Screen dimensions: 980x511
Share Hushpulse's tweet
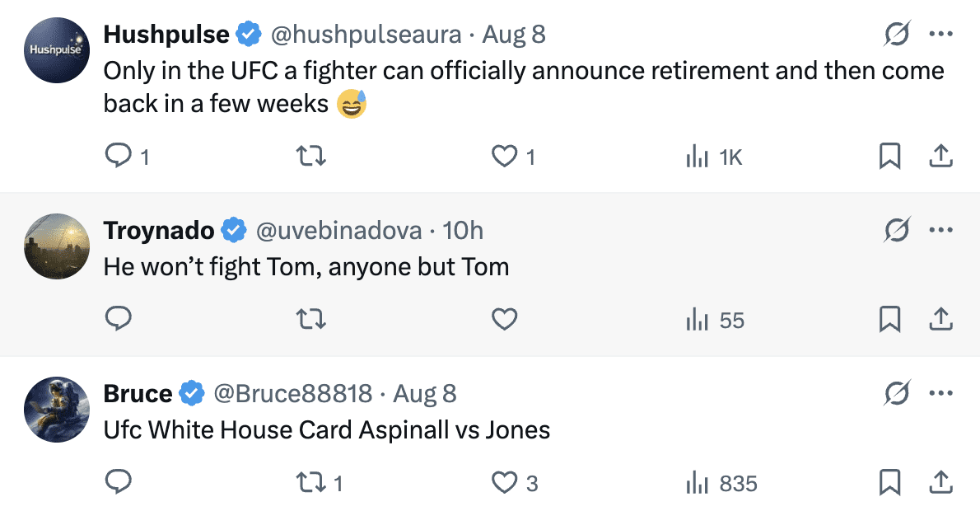[x=940, y=156]
